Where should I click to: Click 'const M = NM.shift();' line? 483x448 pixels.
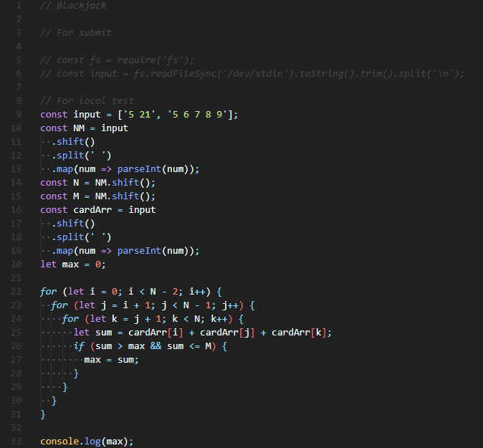pos(97,196)
